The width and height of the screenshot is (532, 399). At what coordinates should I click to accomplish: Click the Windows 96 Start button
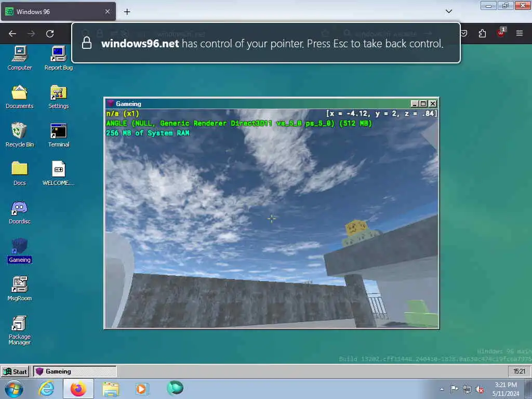[15, 371]
